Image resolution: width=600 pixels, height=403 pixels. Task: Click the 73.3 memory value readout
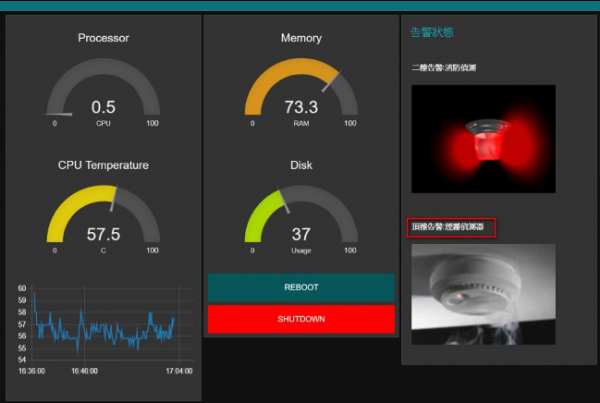click(x=301, y=107)
